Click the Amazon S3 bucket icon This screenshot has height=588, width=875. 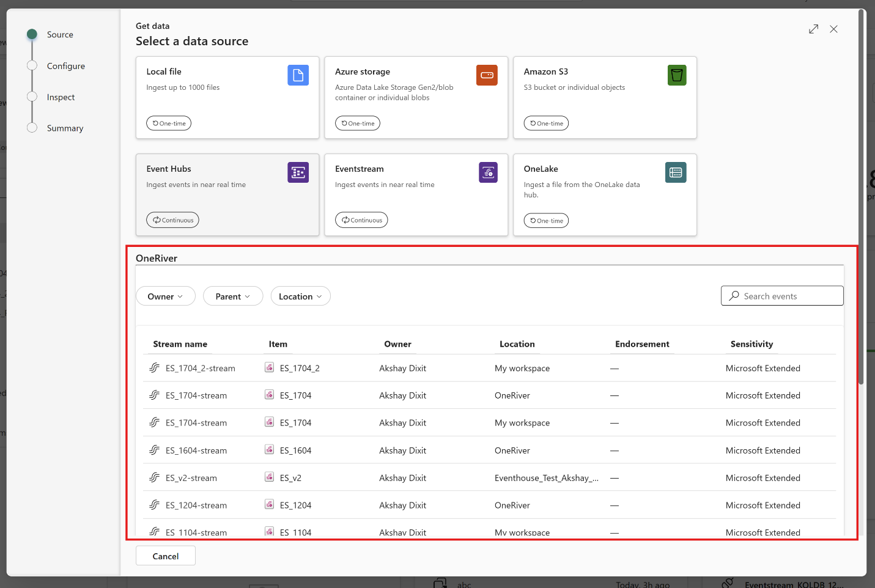coord(676,75)
